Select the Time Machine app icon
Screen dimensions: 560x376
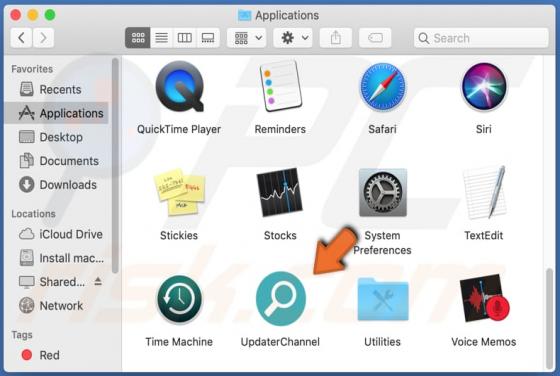point(179,299)
